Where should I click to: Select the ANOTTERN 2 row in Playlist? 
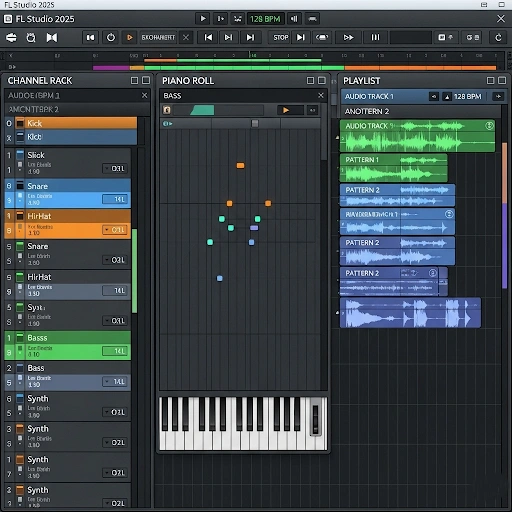pyautogui.click(x=421, y=111)
